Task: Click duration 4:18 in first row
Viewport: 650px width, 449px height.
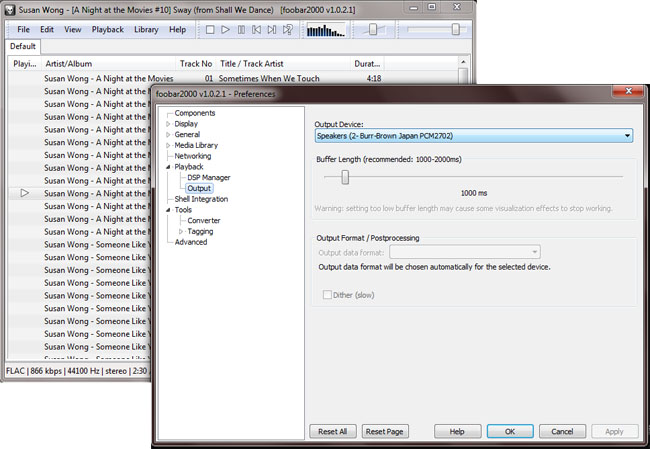Action: point(374,78)
